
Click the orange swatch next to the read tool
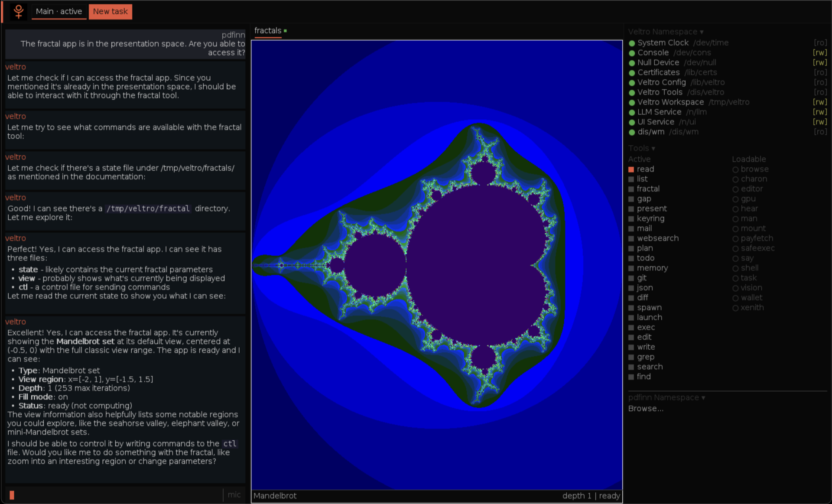[631, 169]
